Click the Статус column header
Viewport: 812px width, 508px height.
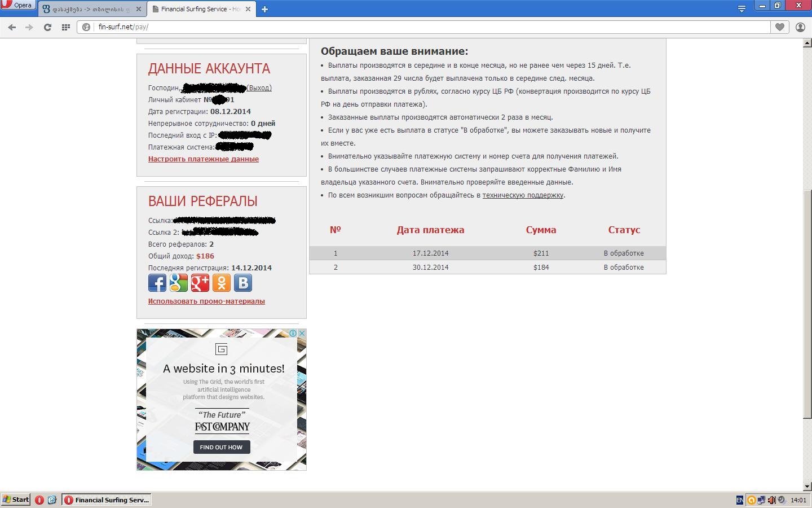[x=624, y=230]
